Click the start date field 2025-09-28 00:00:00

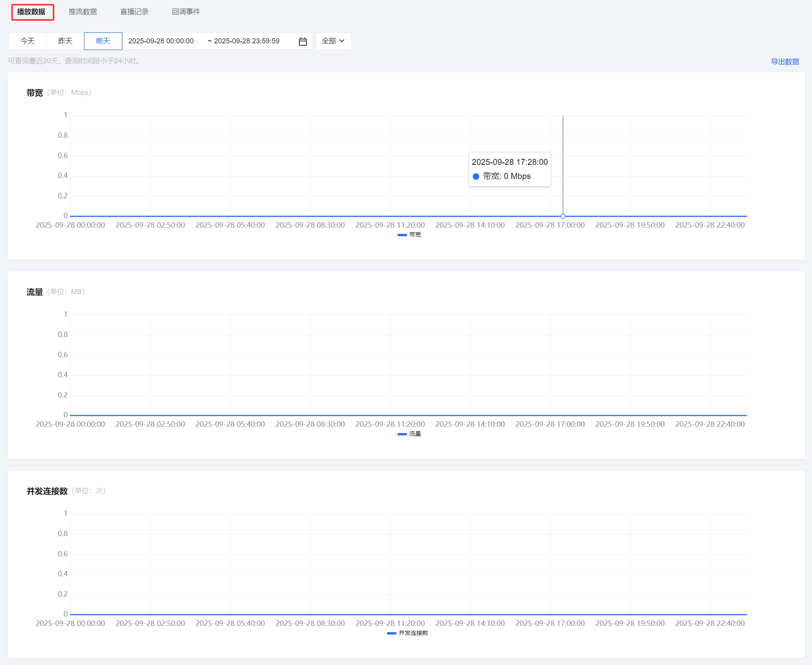(161, 41)
